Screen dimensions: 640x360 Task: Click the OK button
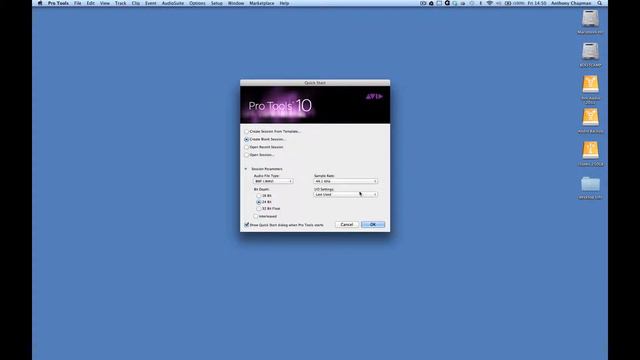point(373,224)
